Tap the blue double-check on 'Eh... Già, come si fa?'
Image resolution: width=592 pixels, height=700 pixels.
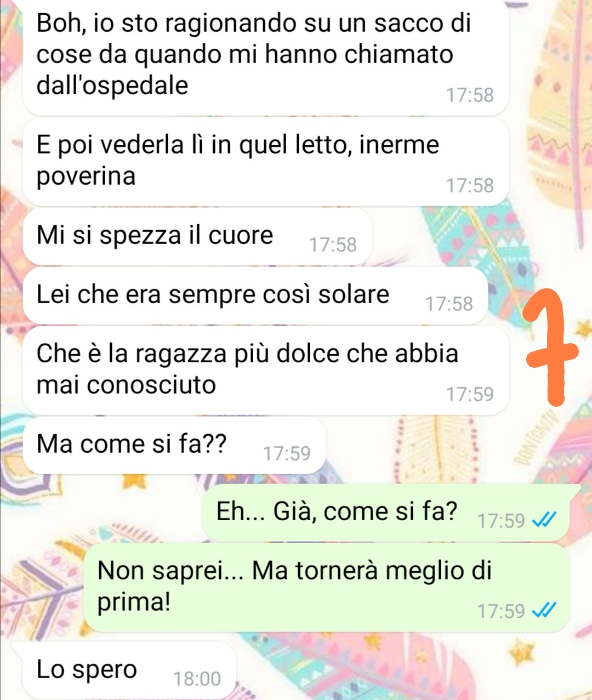pos(544,520)
